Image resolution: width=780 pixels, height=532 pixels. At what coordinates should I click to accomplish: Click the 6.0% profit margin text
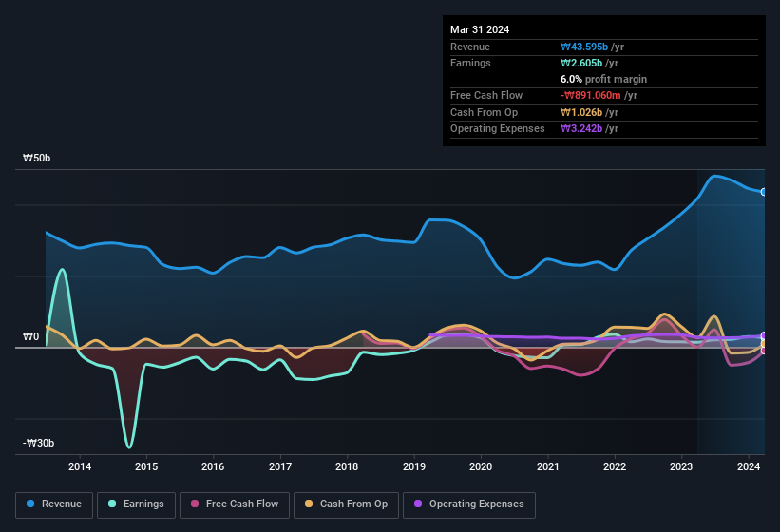tap(603, 79)
